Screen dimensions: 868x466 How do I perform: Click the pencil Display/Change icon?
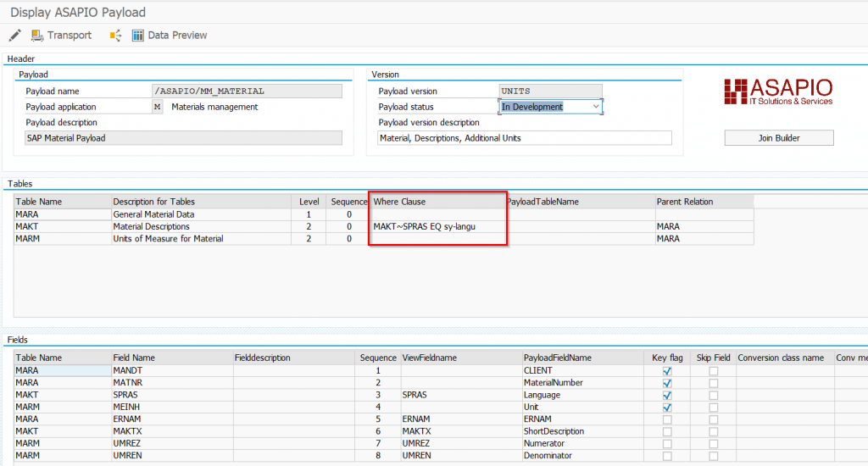click(x=14, y=36)
